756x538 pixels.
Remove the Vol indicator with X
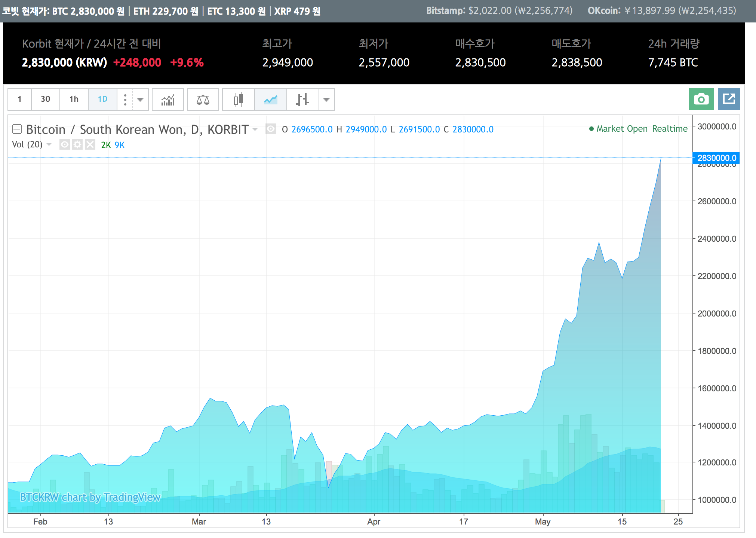pos(90,144)
